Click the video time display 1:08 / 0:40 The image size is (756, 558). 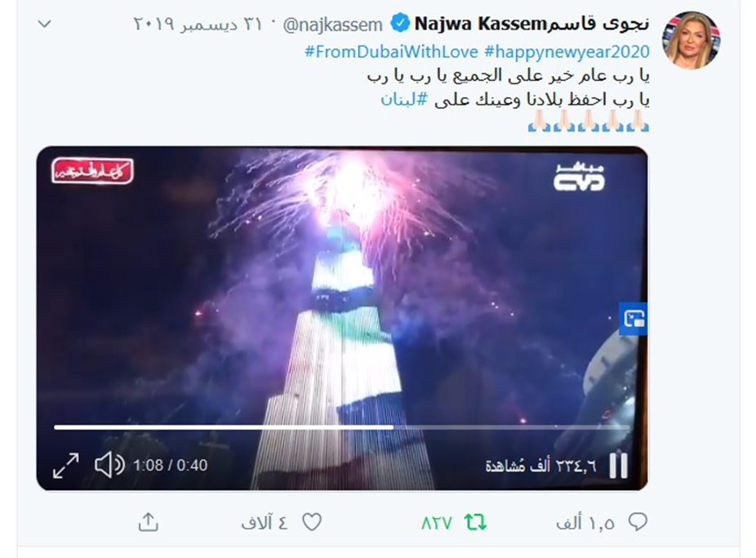coord(170,465)
